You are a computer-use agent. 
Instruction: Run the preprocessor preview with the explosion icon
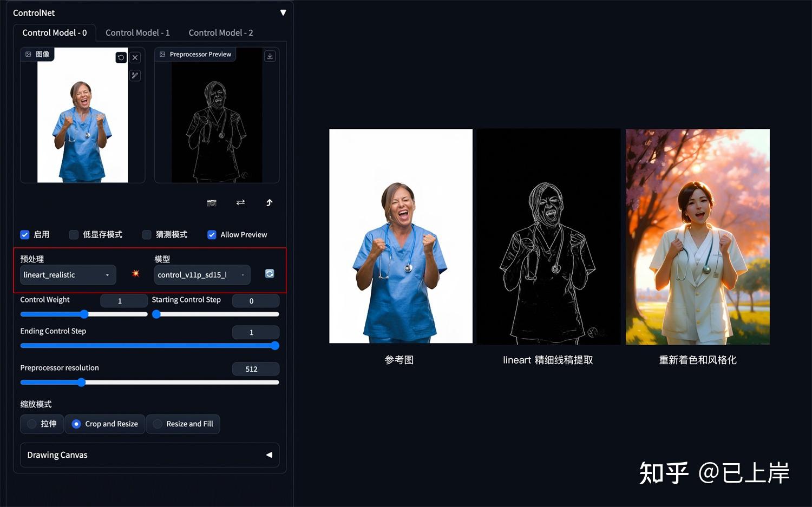click(135, 273)
